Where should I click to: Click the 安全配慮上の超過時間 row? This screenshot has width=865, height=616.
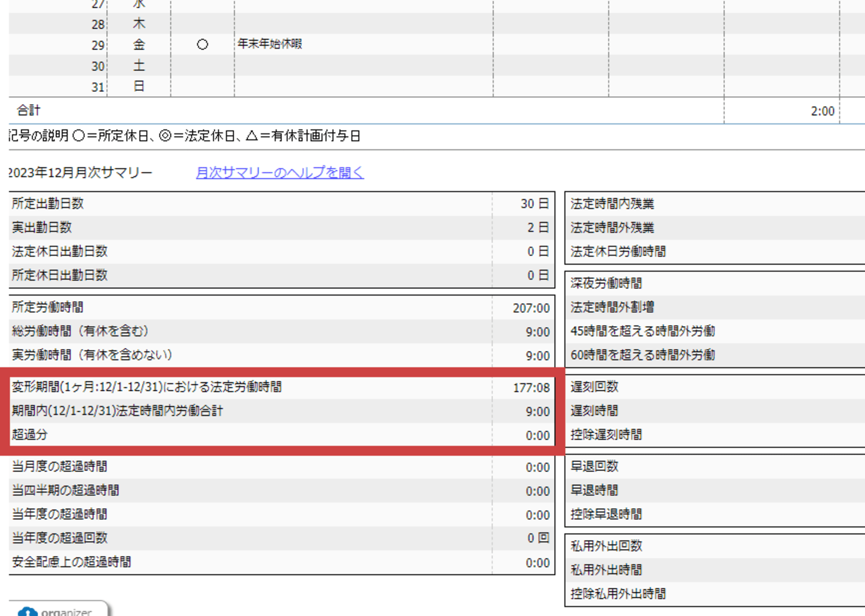(x=277, y=562)
